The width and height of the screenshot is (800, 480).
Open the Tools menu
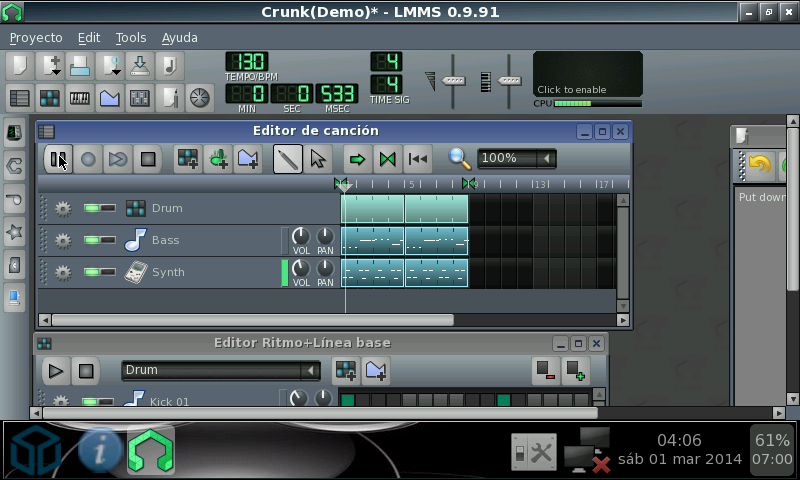coord(131,37)
